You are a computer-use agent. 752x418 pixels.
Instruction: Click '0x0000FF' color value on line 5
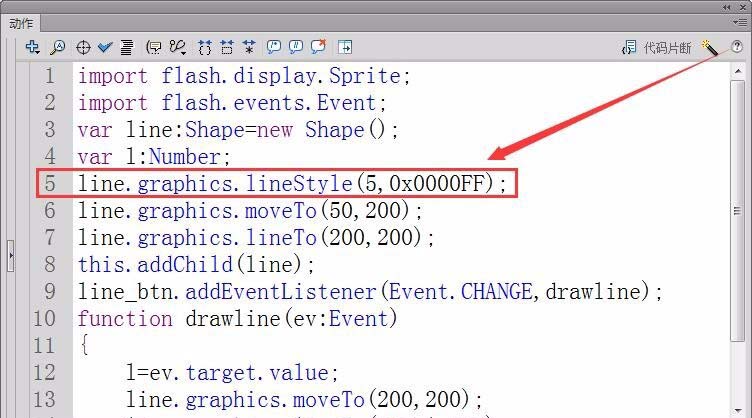pyautogui.click(x=436, y=184)
